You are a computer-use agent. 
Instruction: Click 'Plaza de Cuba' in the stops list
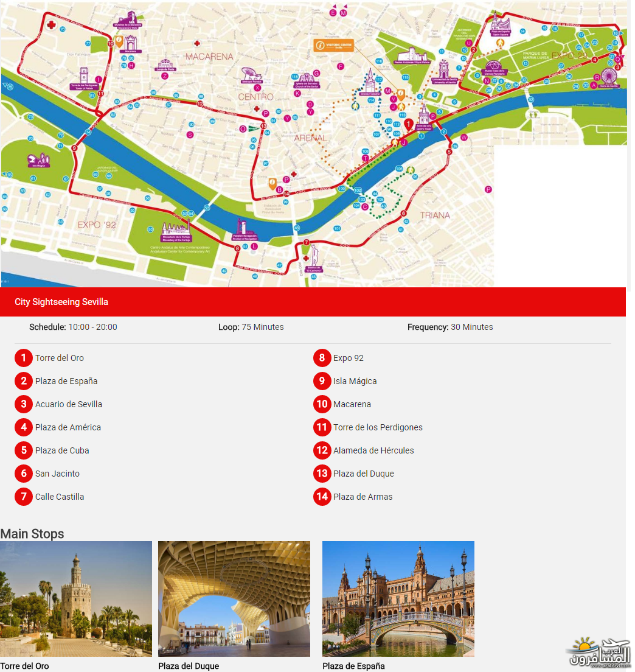tap(62, 450)
